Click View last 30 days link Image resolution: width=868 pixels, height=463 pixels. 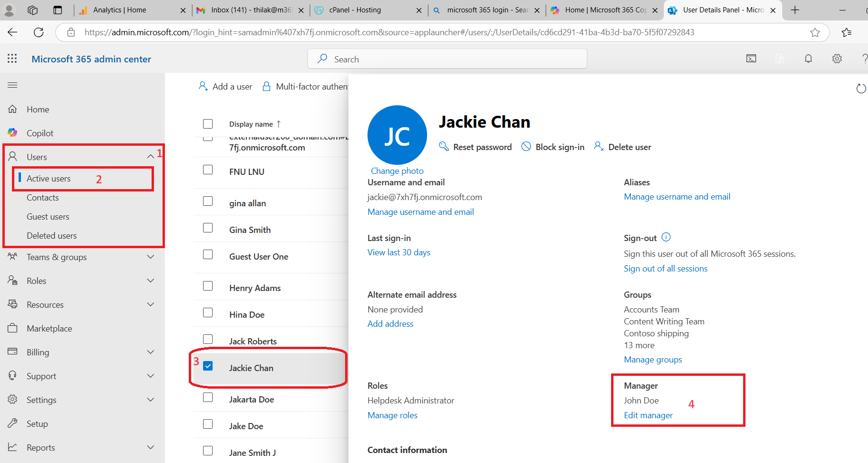pos(399,252)
